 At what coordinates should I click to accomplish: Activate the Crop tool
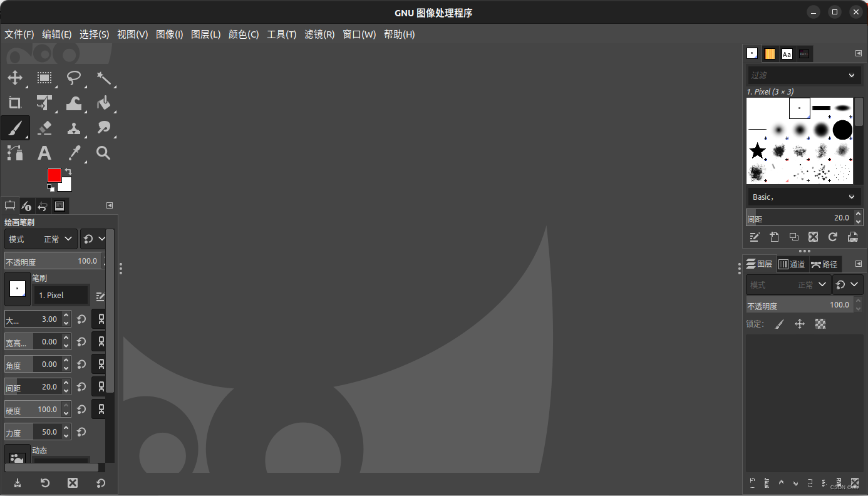[x=15, y=103]
